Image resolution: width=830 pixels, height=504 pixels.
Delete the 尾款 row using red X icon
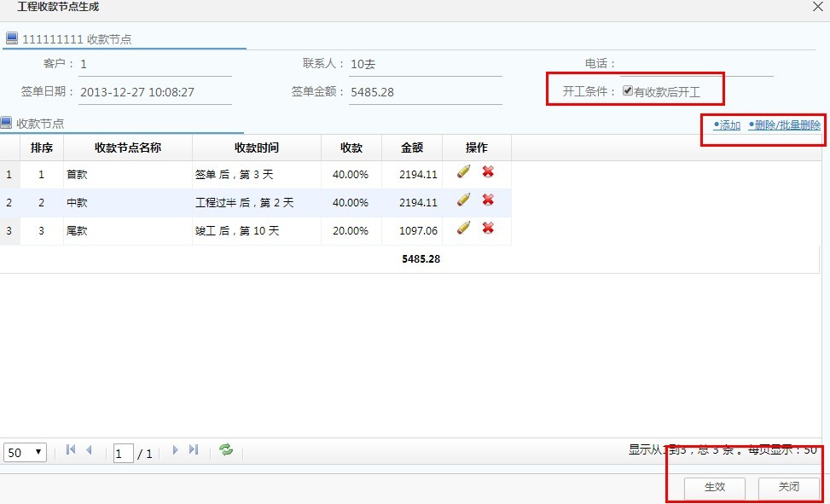tap(489, 230)
